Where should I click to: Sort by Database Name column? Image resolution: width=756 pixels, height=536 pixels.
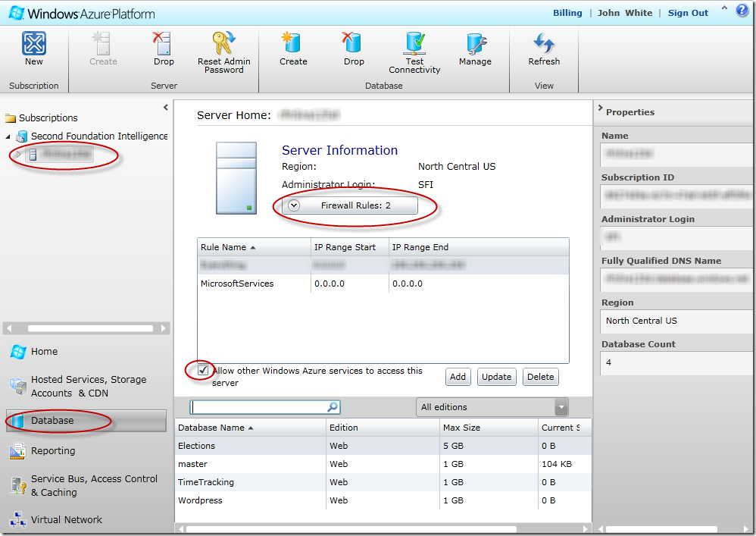pyautogui.click(x=250, y=428)
